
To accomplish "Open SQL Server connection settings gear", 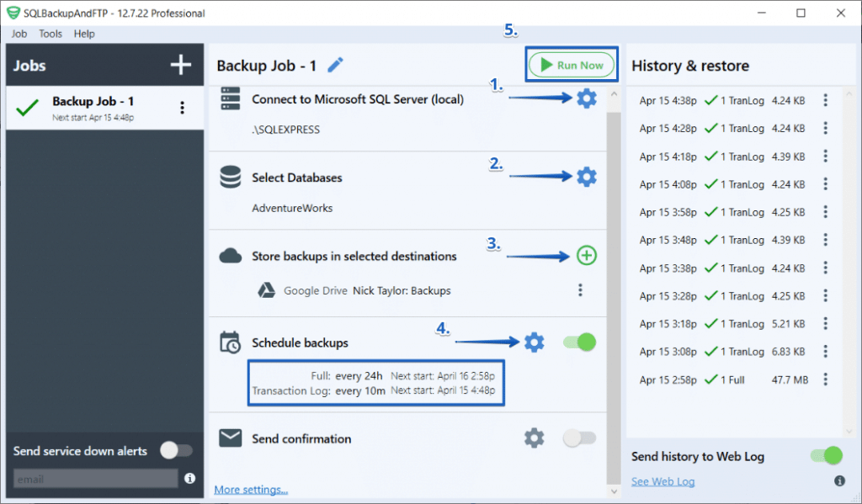I will [x=586, y=98].
